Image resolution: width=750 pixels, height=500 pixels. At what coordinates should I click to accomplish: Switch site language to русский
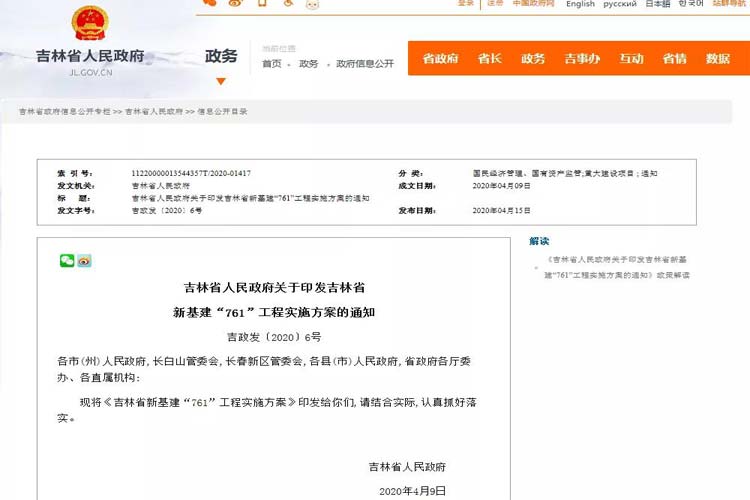(x=620, y=5)
